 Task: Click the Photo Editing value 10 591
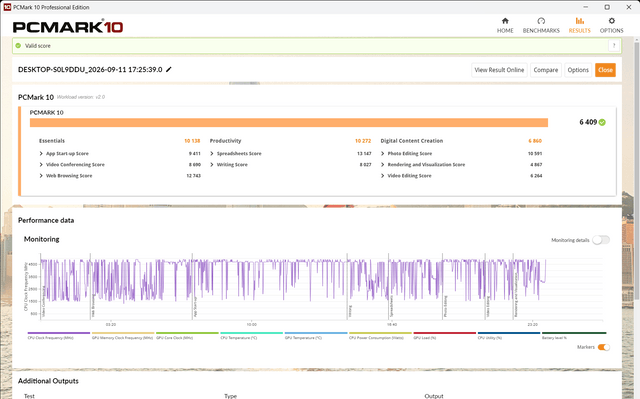(x=535, y=153)
